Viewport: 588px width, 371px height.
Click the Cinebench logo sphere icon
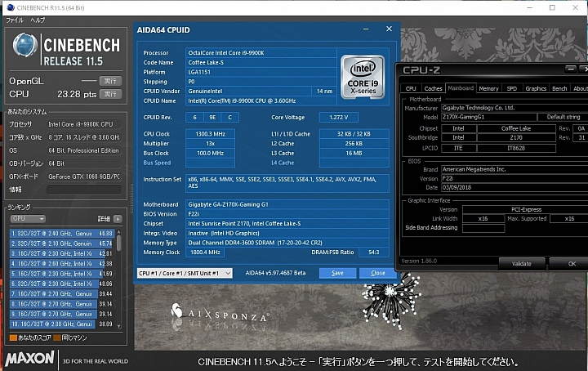pos(24,45)
